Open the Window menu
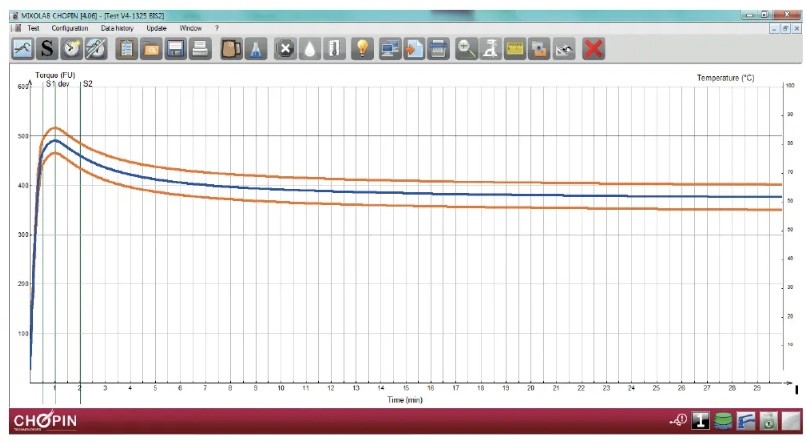This screenshot has height=444, width=806. pos(190,28)
